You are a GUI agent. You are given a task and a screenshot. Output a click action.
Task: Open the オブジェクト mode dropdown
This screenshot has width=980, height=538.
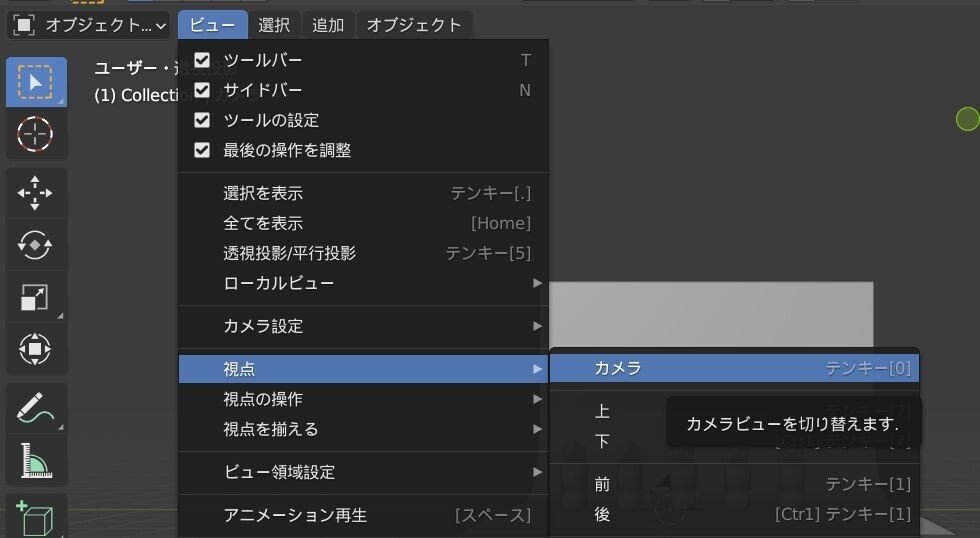click(x=89, y=25)
